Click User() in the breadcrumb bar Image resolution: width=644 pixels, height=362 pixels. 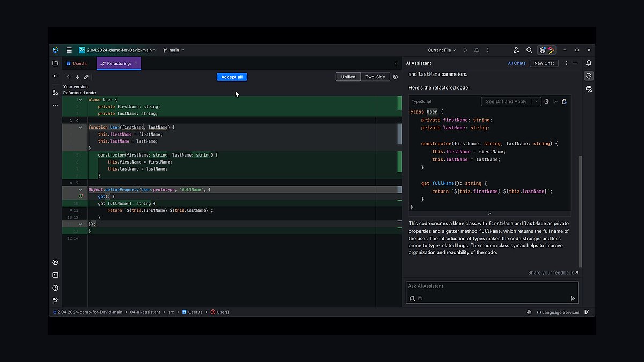[220, 312]
